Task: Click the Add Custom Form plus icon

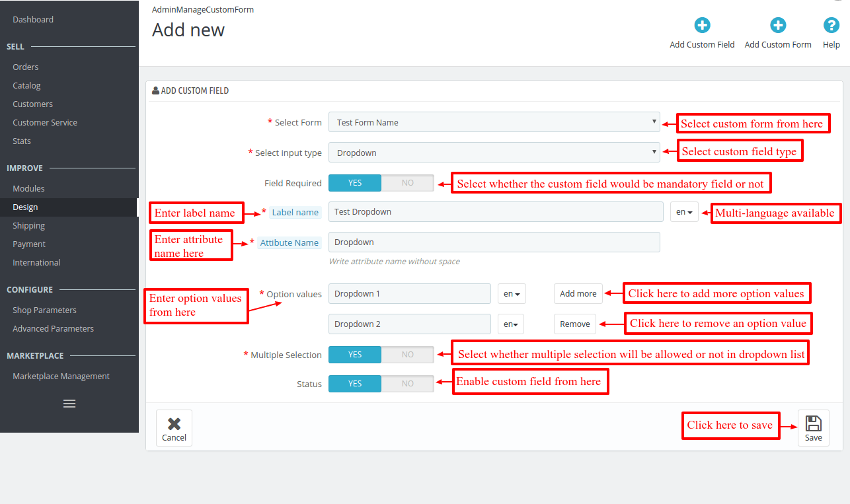Action: click(778, 24)
